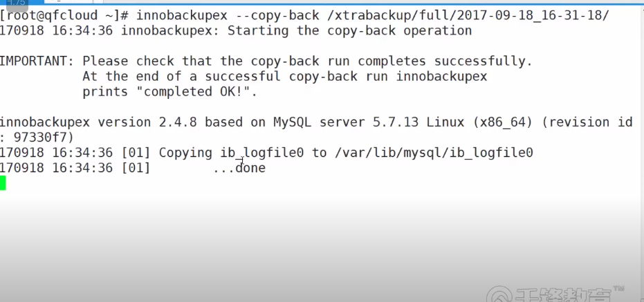Screen dimensions: 644x302
Task: Click the /var/lib/mysql/ib_logfile0 destination path
Action: pos(434,152)
